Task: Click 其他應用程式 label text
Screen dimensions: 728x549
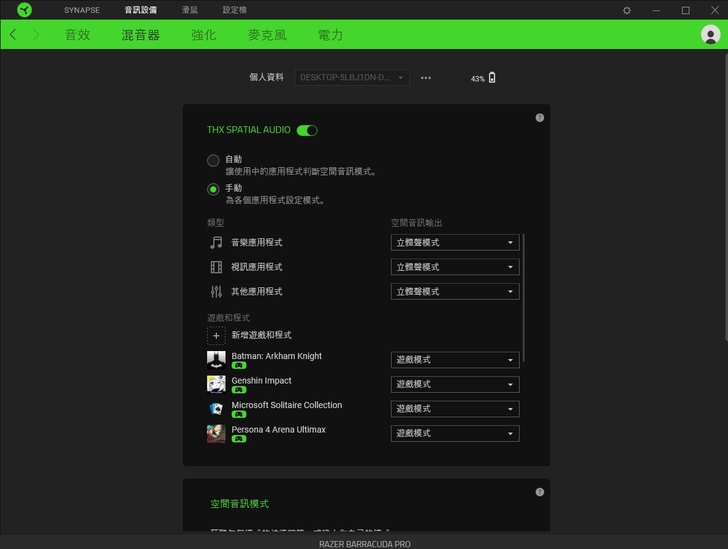Action: click(257, 292)
